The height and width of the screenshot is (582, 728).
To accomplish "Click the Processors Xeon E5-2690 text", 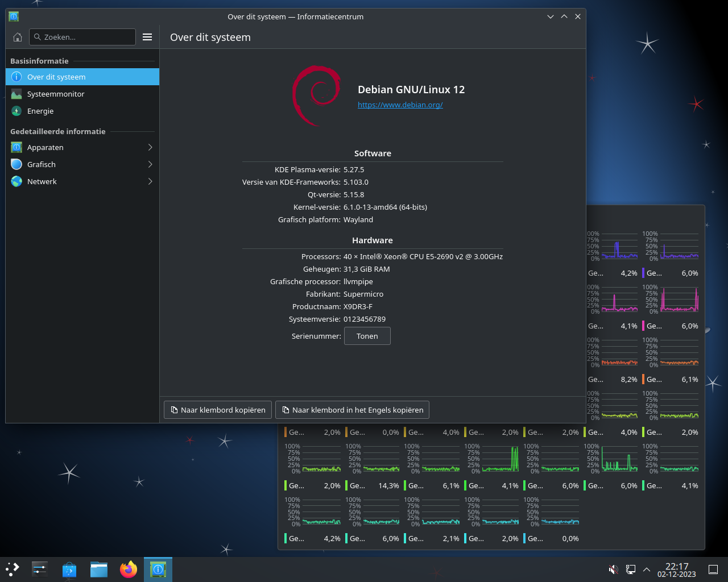I will click(423, 256).
